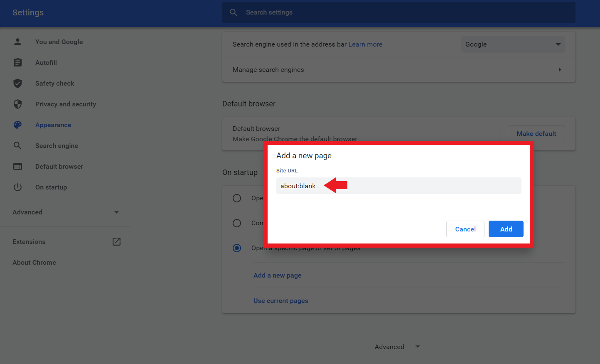Viewport: 600px width, 364px height.
Task: Click the Add a new page dialog title
Action: point(304,155)
